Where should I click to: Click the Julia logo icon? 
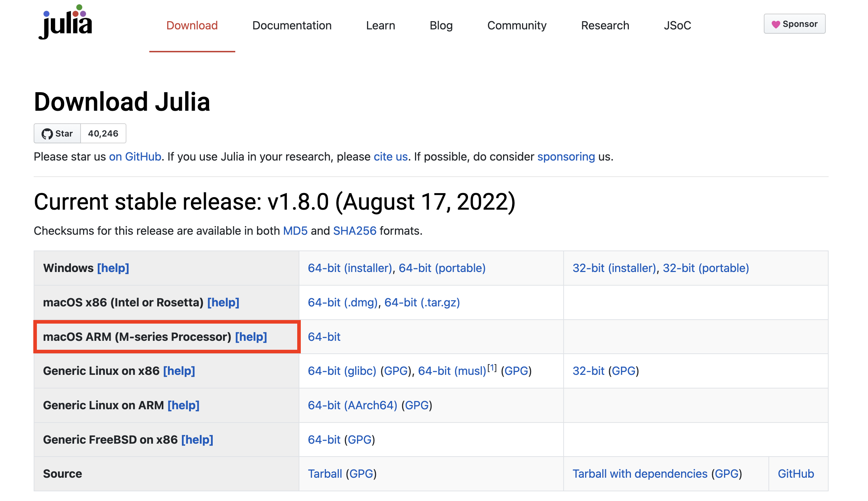(x=66, y=22)
